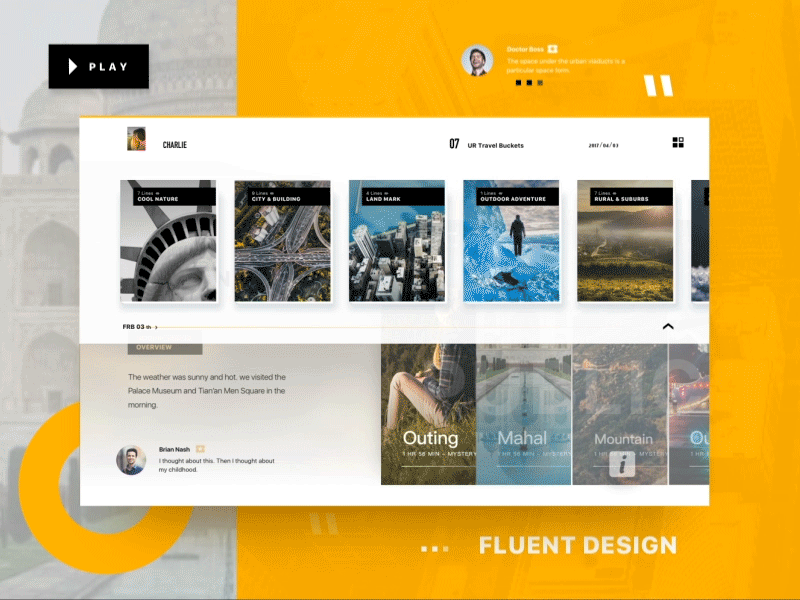
Task: Open the UR Travel Buckets heading
Action: (x=495, y=145)
